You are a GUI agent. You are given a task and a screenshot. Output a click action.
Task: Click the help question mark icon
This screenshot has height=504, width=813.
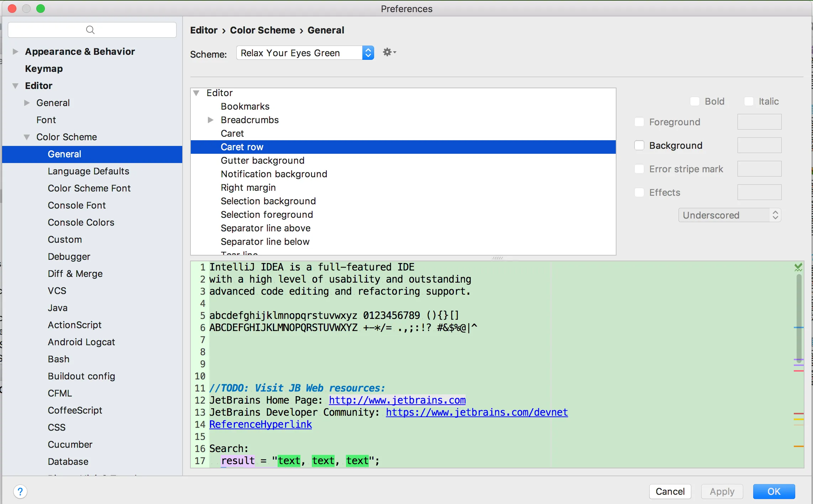tap(20, 492)
